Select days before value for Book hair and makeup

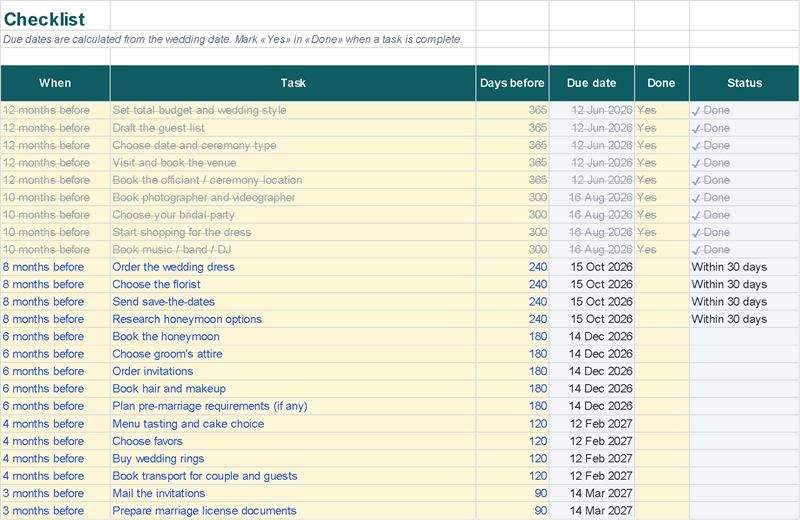tap(512, 388)
